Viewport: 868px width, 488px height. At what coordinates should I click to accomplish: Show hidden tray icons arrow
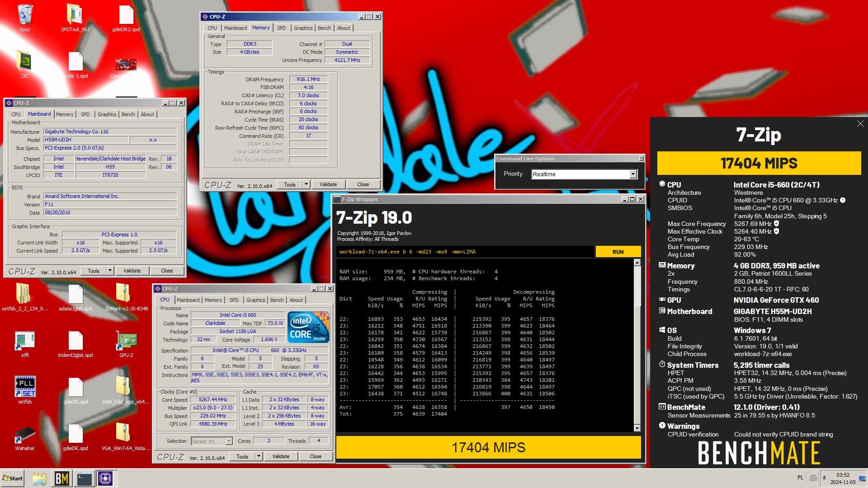[824, 478]
